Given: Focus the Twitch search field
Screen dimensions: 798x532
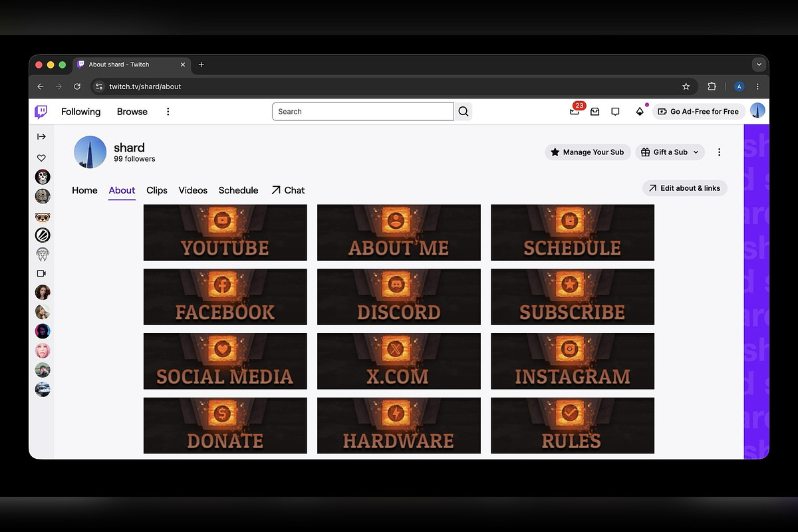Looking at the screenshot, I should click(x=362, y=112).
